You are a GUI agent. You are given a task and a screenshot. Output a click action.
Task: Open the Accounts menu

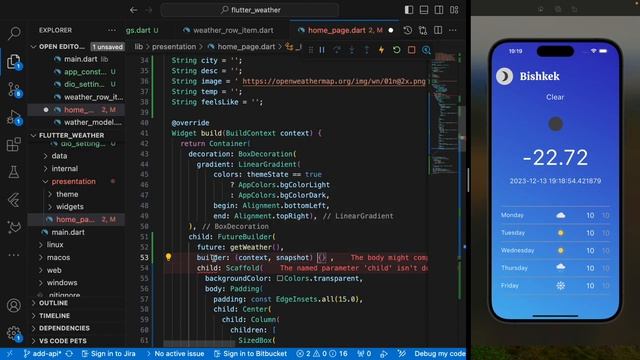tap(14, 305)
